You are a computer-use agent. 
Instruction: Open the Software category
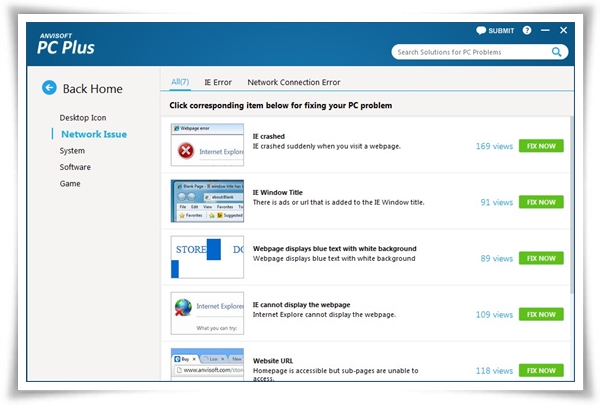point(75,167)
